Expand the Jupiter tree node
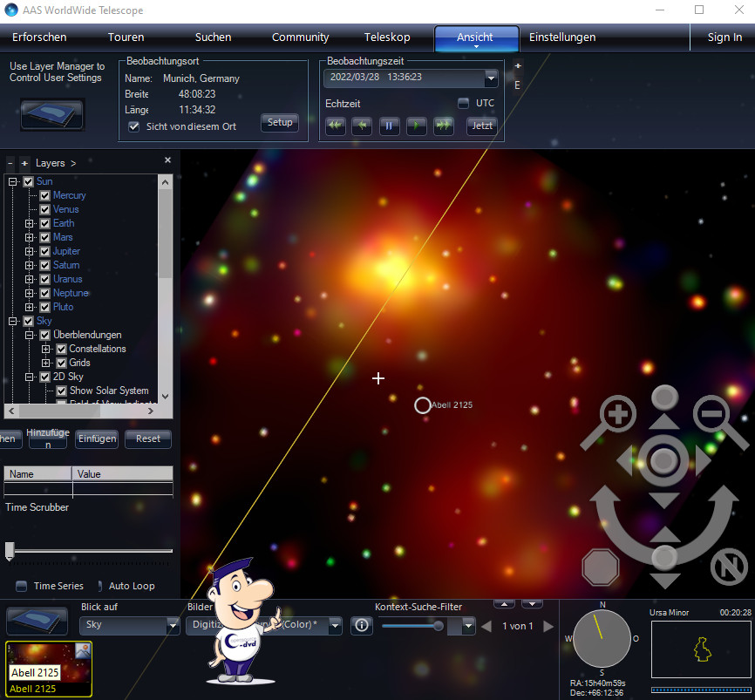755x700 pixels. (x=29, y=251)
